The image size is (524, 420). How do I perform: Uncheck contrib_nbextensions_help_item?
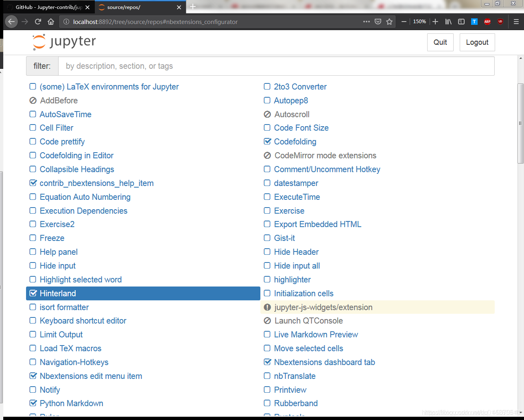tap(33, 183)
